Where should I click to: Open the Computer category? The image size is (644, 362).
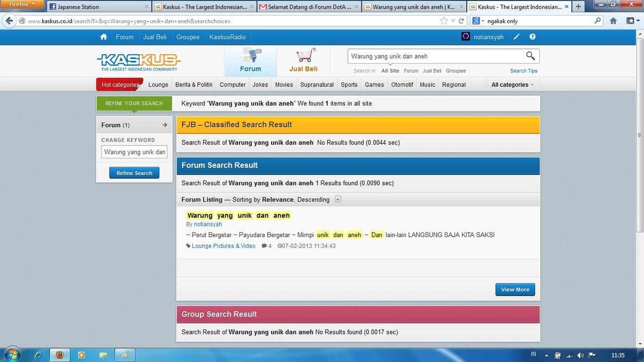(x=232, y=84)
